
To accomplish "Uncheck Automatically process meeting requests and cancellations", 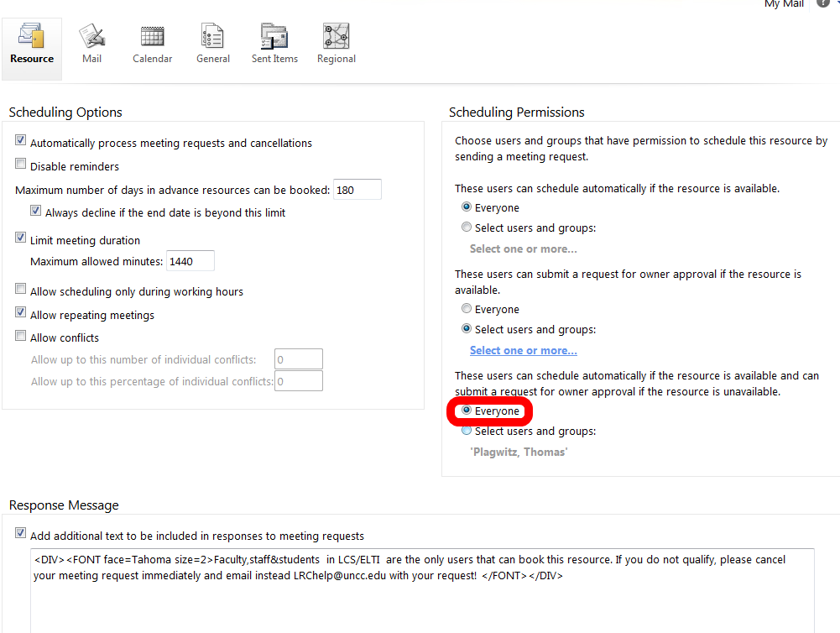I will [21, 142].
